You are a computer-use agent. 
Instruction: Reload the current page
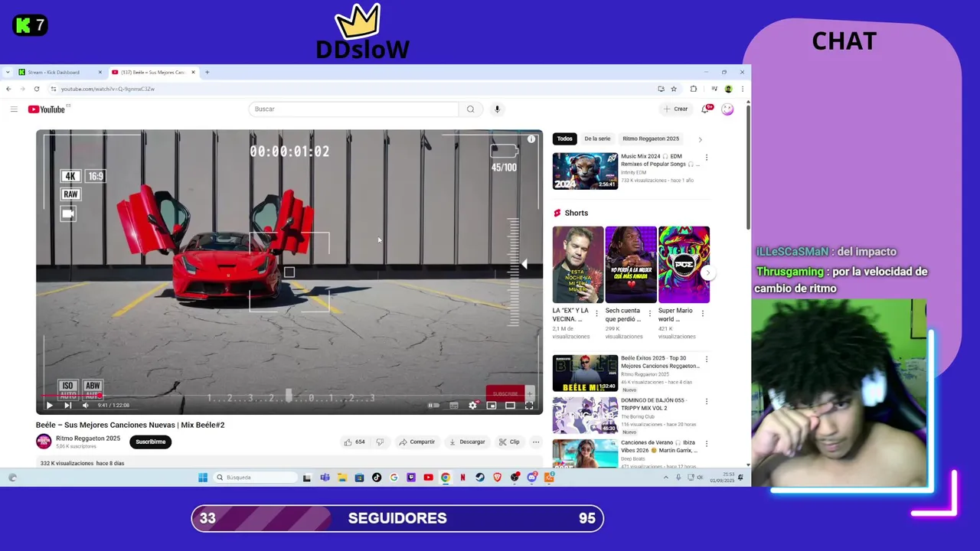(x=36, y=89)
